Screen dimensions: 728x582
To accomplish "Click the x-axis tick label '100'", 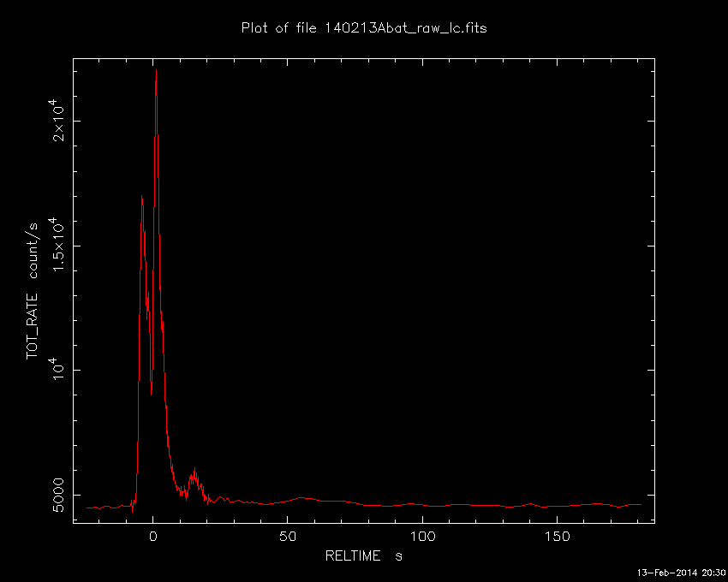I will tap(422, 537).
